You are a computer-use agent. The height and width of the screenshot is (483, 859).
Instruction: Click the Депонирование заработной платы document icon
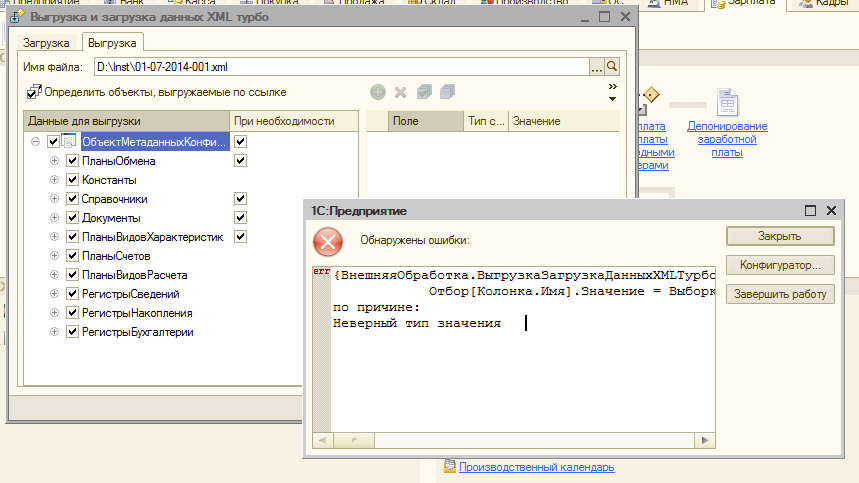(x=727, y=103)
